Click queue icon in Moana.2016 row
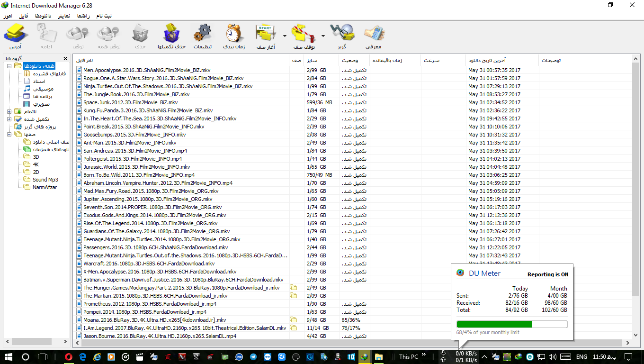This screenshot has height=364, width=644. coord(294,320)
